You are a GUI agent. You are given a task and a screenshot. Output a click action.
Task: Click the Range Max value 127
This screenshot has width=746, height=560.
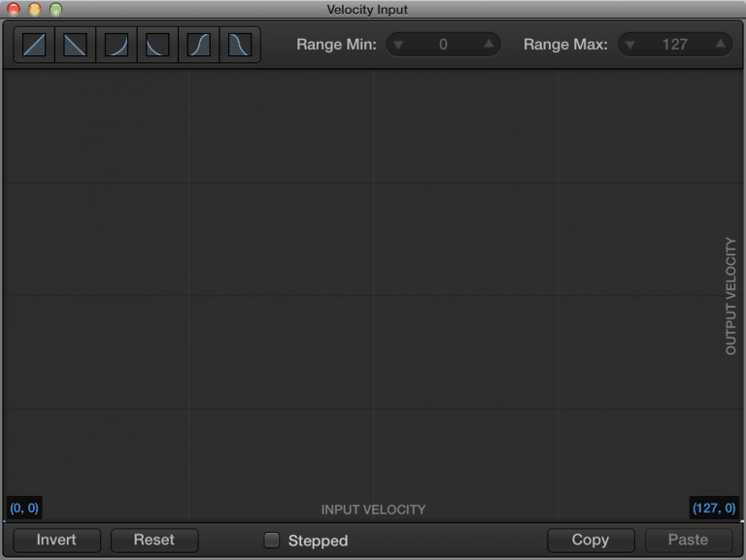point(675,45)
